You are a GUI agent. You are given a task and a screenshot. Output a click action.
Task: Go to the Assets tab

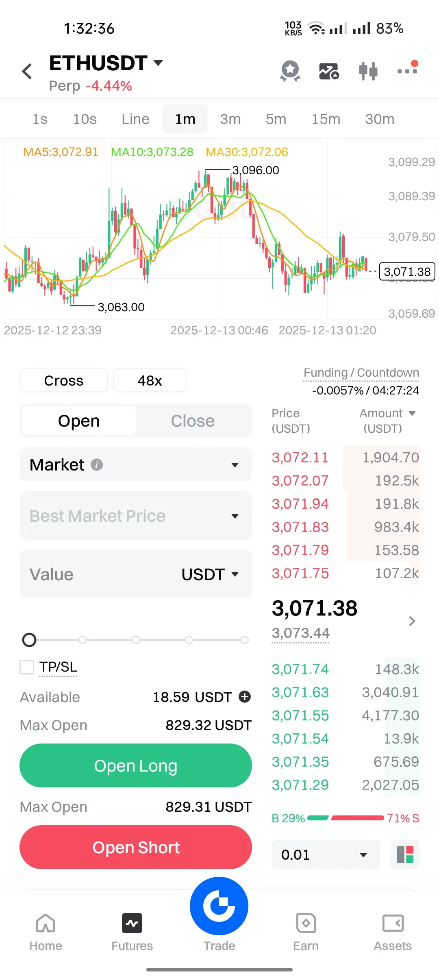pos(393,930)
